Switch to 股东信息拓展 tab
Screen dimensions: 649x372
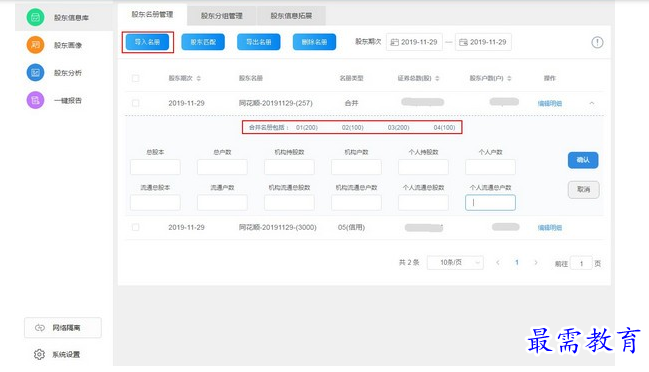tap(291, 16)
